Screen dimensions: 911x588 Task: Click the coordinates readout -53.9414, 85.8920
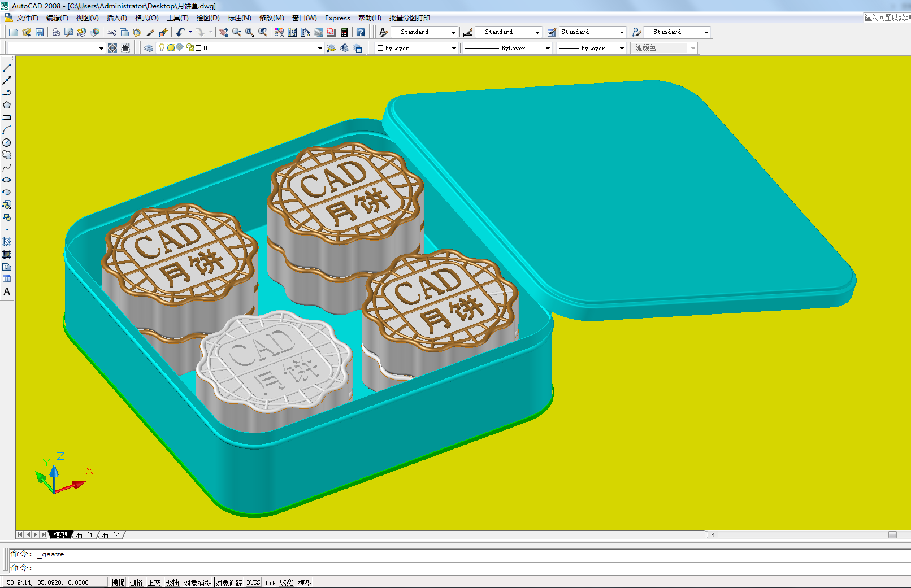(x=55, y=582)
